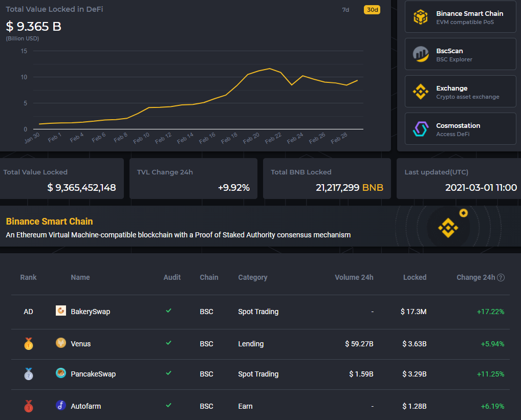The height and width of the screenshot is (420, 521).
Task: Select the Venus token logo
Action: (x=61, y=343)
